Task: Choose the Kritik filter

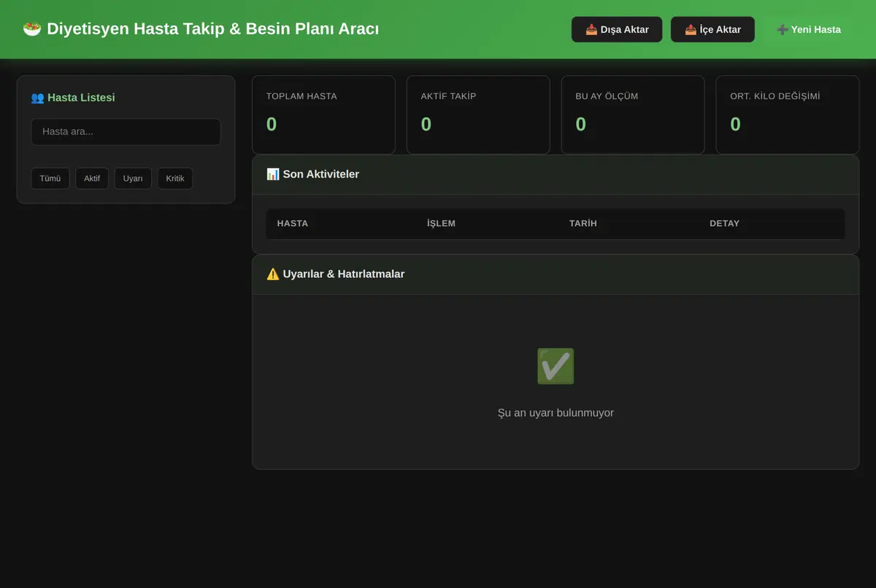Action: 175,179
